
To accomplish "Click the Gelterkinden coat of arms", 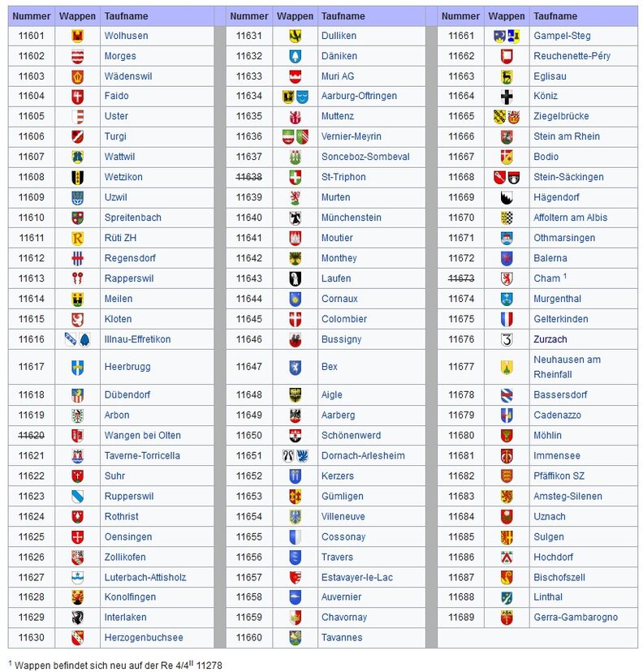I will (507, 319).
